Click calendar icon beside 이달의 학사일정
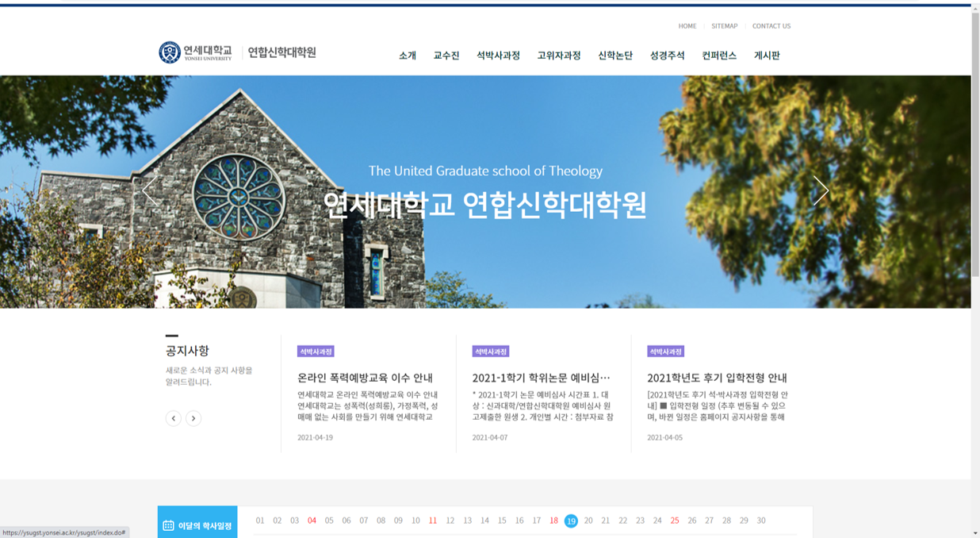This screenshot has height=538, width=980. (168, 525)
